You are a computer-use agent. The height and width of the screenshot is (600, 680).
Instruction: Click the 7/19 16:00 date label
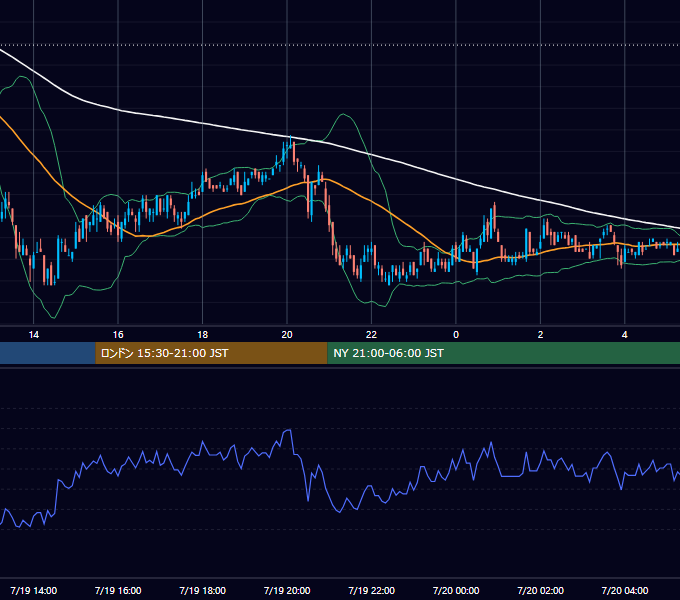118,590
